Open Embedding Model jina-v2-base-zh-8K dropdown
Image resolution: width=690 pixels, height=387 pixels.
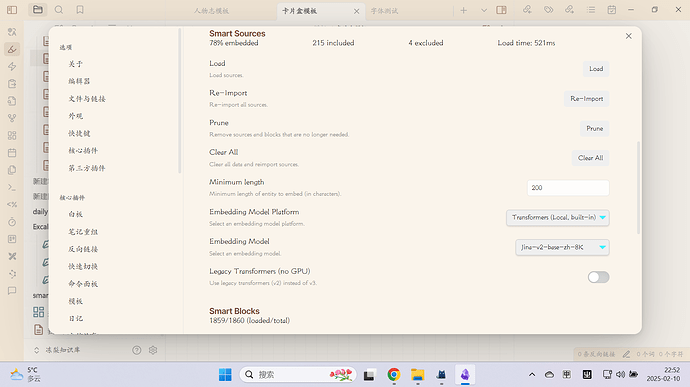coord(562,247)
